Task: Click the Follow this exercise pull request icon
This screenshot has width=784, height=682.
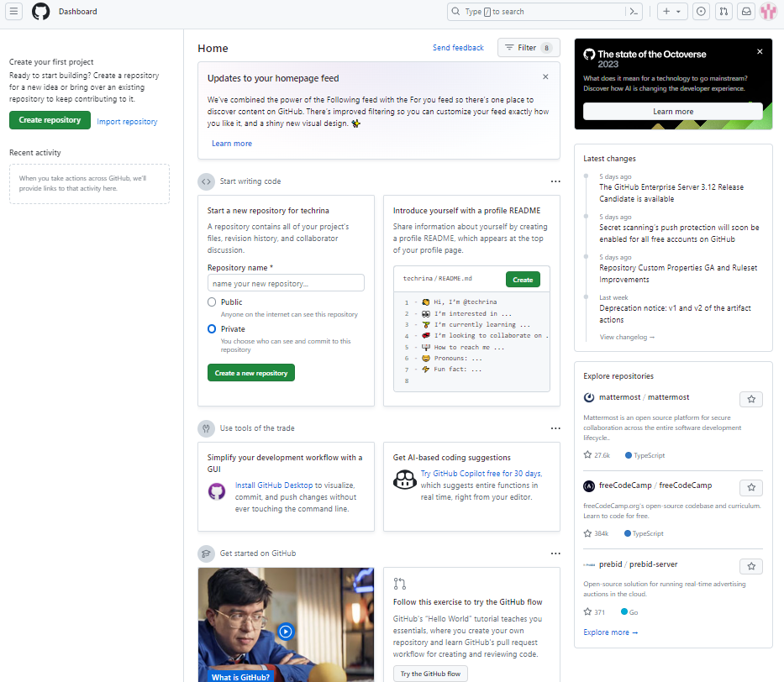Action: click(399, 584)
